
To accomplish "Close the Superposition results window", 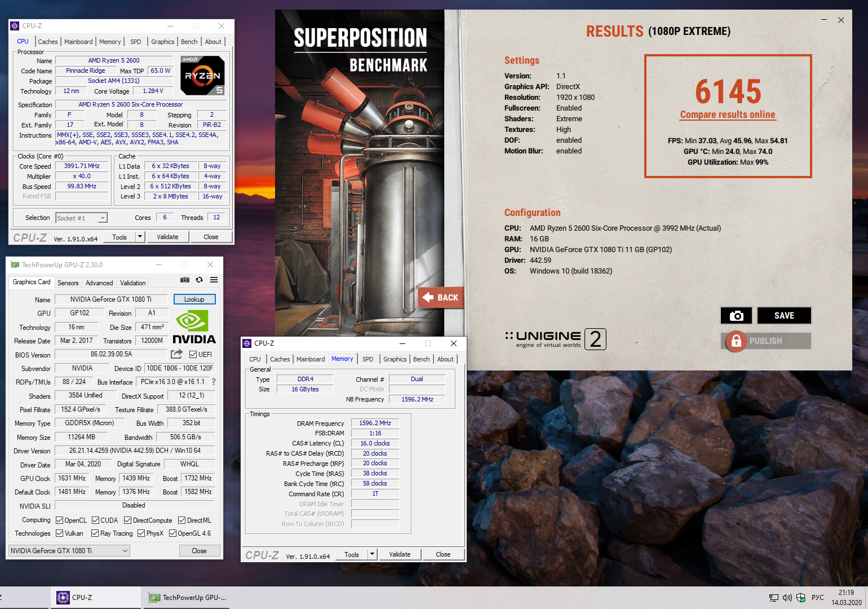I will pyautogui.click(x=841, y=20).
